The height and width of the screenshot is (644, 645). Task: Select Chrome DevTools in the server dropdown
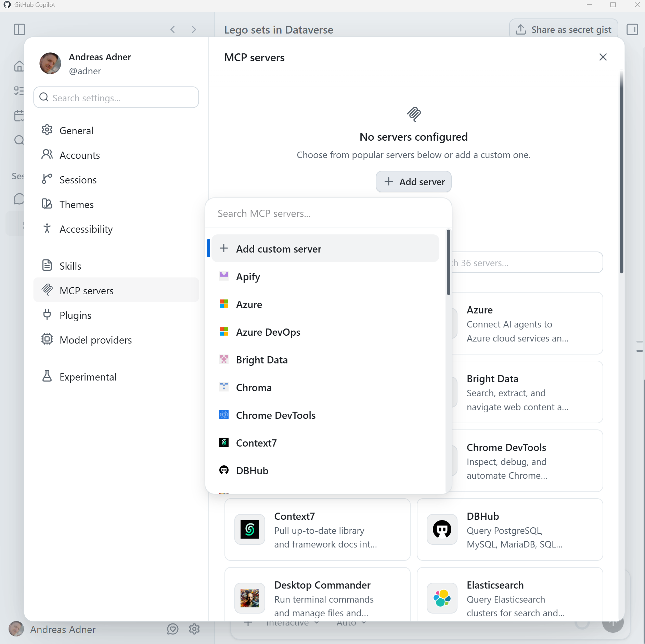pyautogui.click(x=325, y=415)
